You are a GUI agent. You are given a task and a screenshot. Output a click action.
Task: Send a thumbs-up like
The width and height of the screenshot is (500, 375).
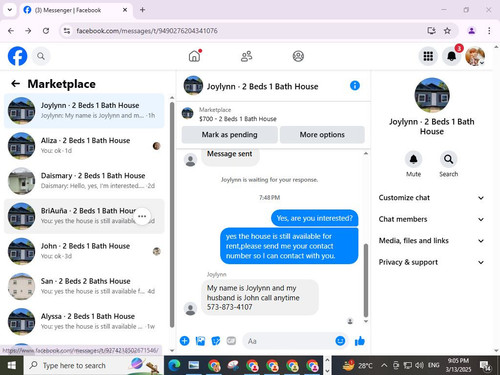(x=360, y=341)
